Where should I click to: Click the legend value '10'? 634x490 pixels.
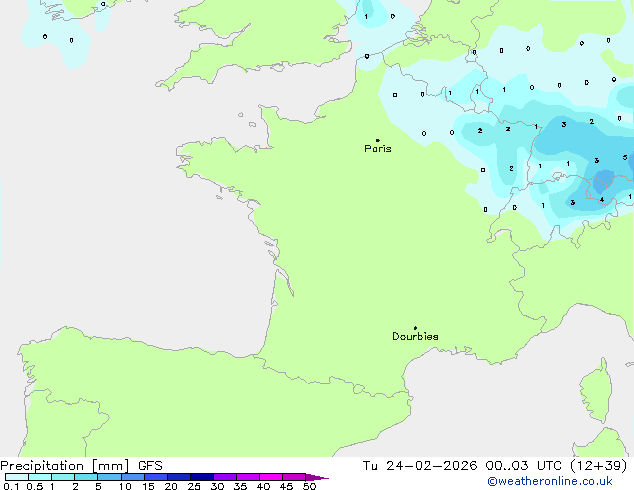tap(125, 486)
